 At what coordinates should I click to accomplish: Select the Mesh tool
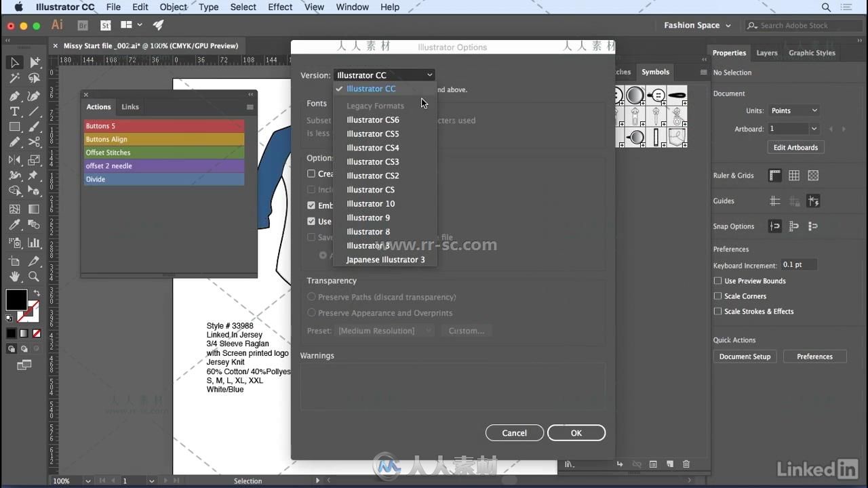coord(14,209)
